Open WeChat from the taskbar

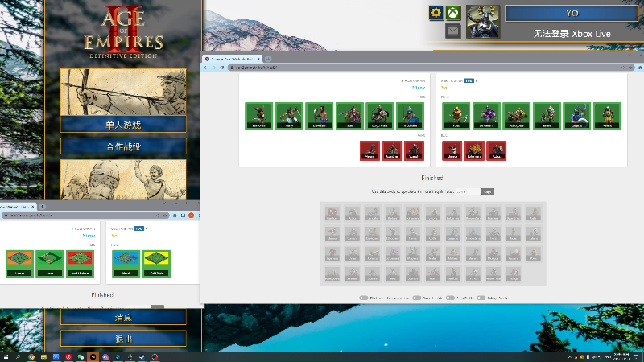coord(80,357)
